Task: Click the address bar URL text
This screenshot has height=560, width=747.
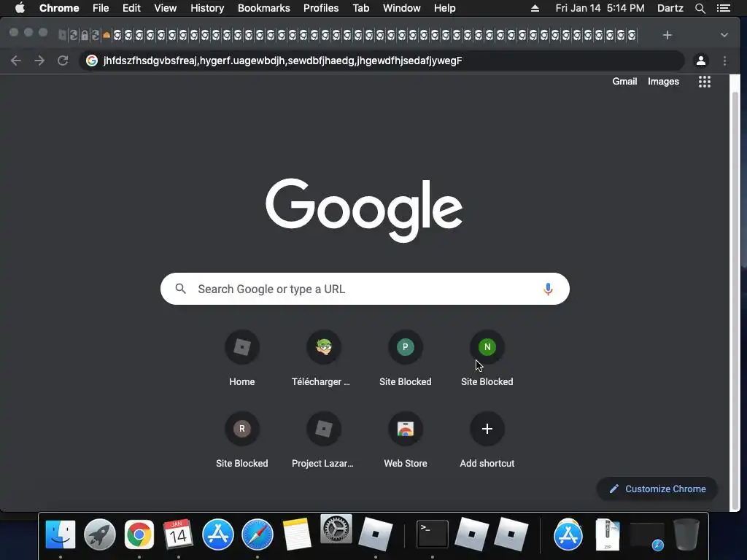Action: pyautogui.click(x=282, y=61)
